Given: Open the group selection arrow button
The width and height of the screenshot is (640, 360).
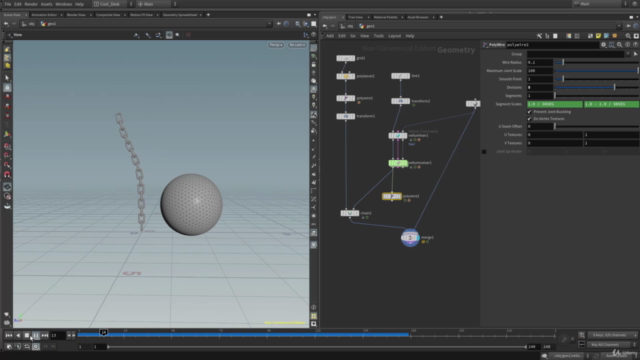Looking at the screenshot, I should pos(636,54).
